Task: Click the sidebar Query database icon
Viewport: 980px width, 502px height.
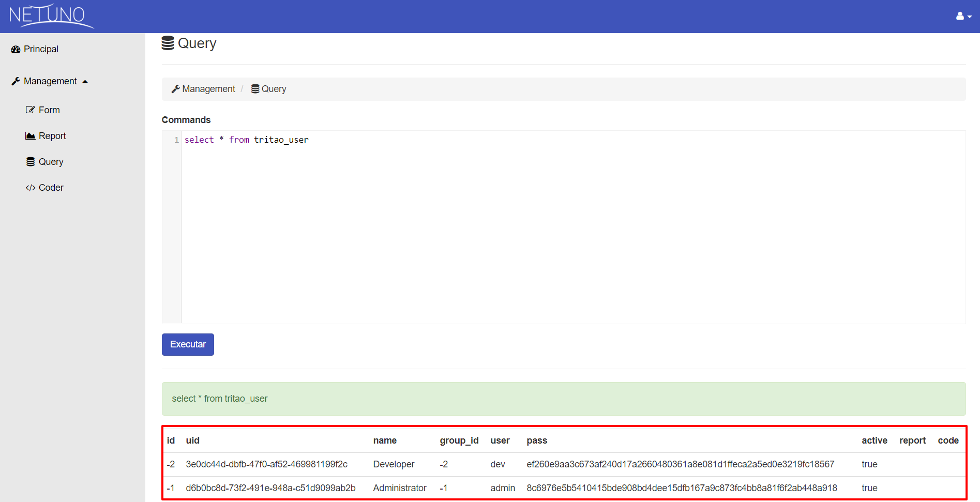Action: (x=31, y=162)
